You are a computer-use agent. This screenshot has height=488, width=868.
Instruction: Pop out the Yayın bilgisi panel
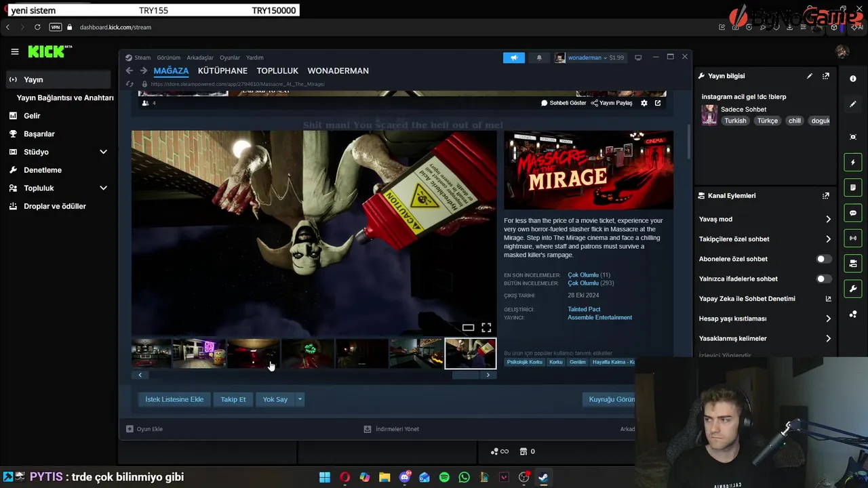pyautogui.click(x=826, y=76)
